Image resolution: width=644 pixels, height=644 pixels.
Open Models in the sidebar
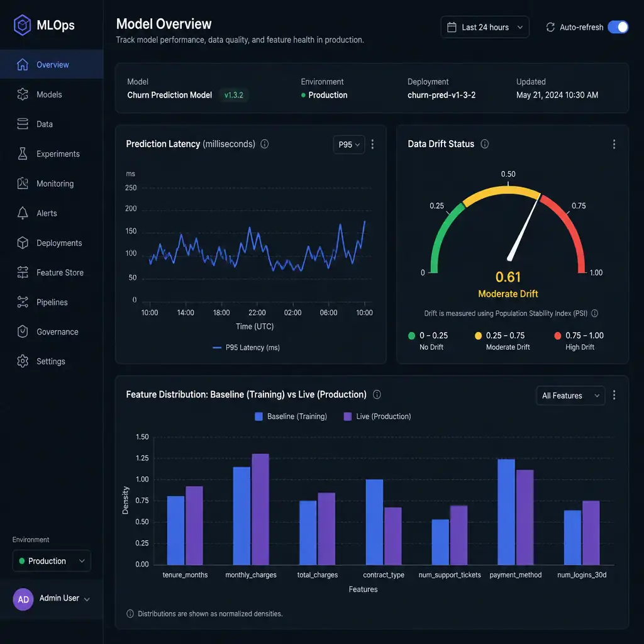(52, 94)
